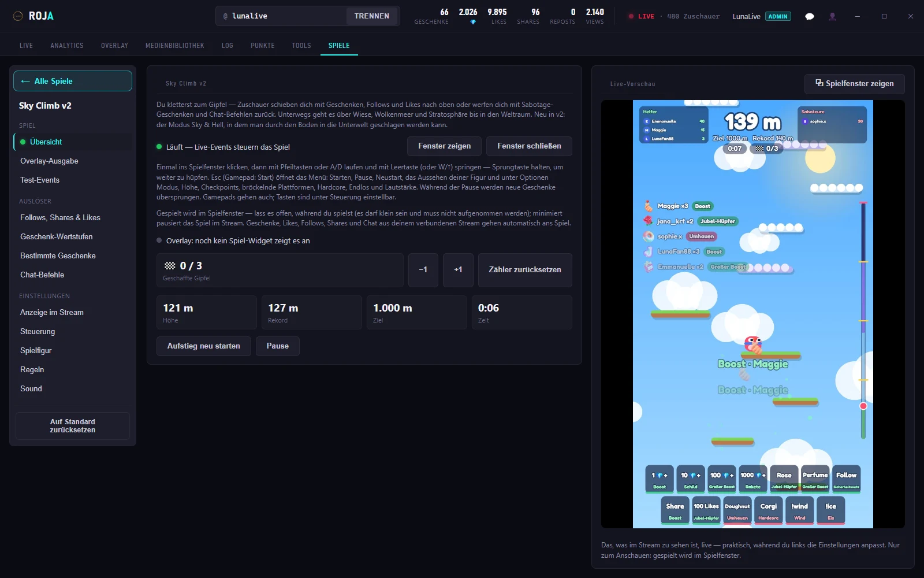Click the red marker on height bar
This screenshot has height=578, width=924.
[863, 406]
